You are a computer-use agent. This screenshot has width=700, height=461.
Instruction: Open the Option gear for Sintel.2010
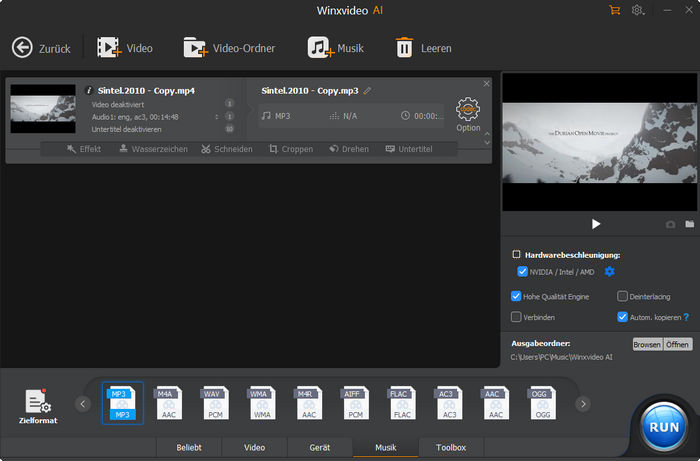point(467,109)
